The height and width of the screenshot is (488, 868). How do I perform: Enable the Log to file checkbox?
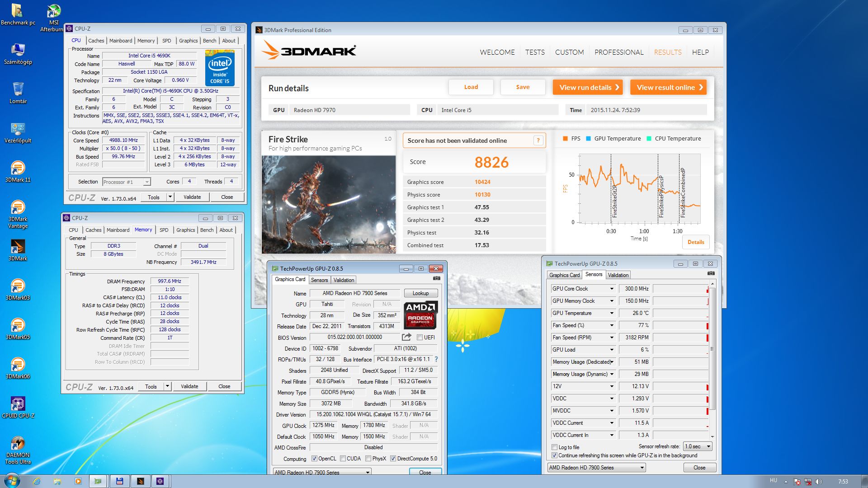click(554, 447)
